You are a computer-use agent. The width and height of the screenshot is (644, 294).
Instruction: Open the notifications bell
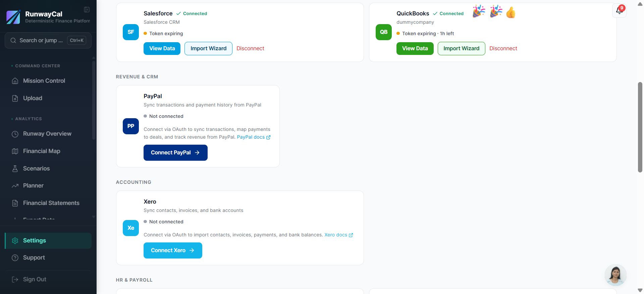tap(619, 10)
